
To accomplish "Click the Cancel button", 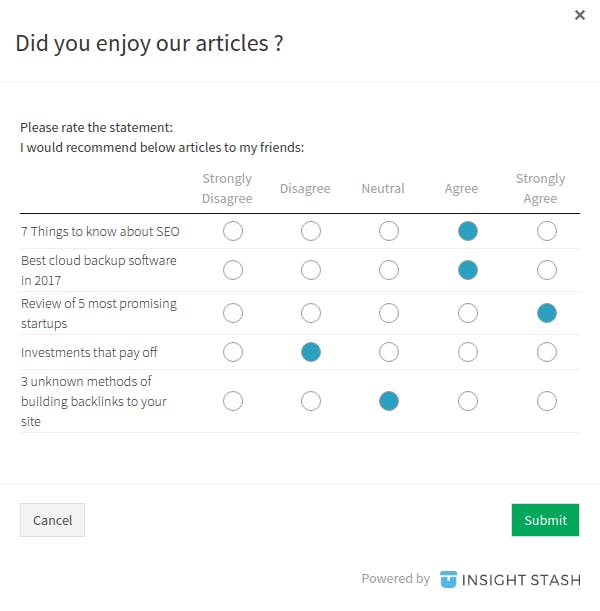I will pyautogui.click(x=52, y=520).
